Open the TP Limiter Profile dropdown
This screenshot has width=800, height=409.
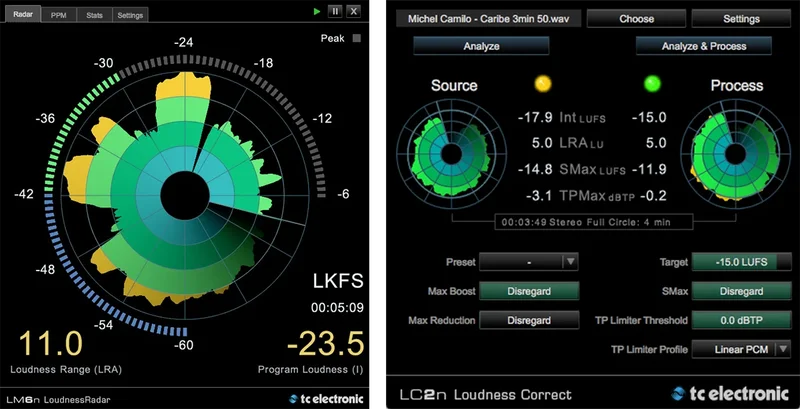coord(741,349)
